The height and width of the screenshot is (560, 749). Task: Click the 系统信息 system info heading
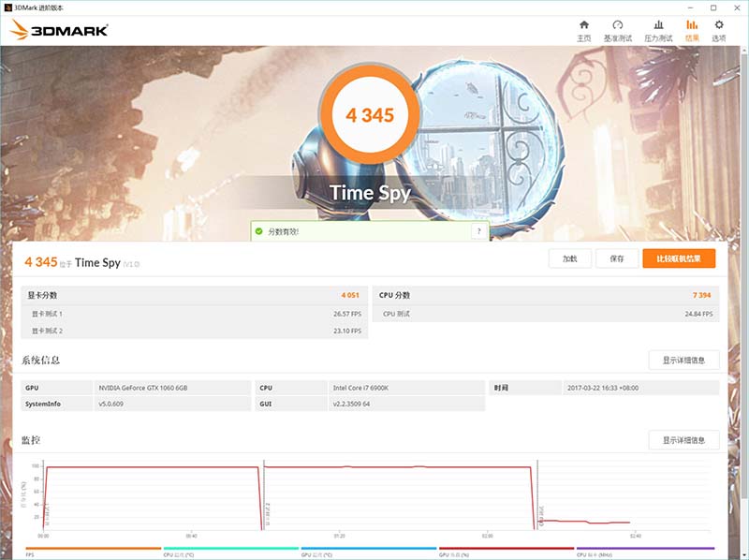[40, 361]
